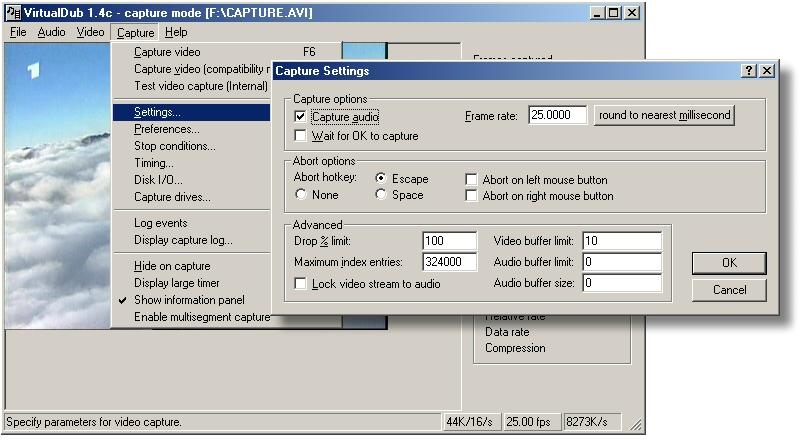801x442 pixels.
Task: Click Cancel in Capture Settings
Action: coord(729,290)
